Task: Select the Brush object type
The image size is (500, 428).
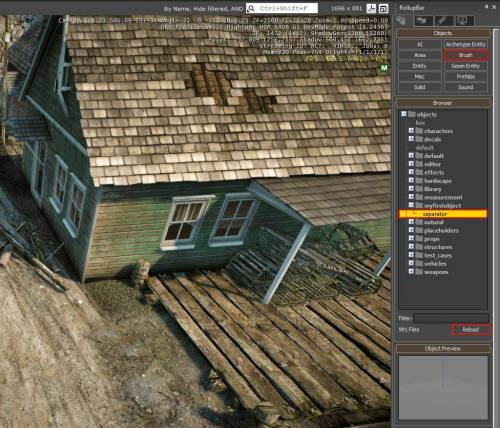Action: coord(466,55)
